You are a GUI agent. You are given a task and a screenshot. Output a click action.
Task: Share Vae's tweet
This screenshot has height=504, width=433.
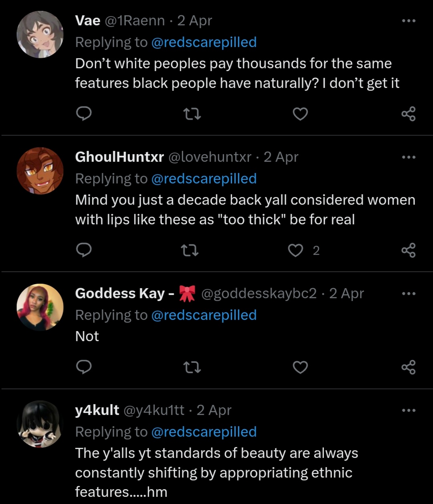409,114
